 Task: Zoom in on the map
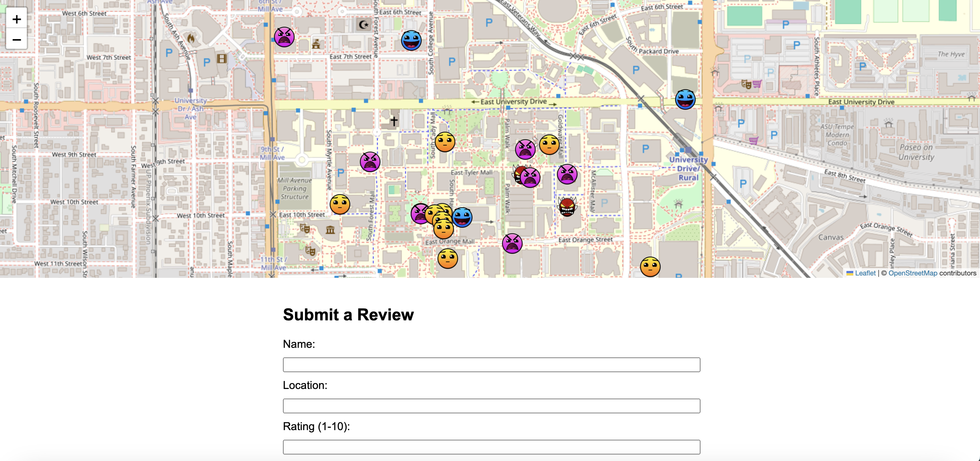16,19
